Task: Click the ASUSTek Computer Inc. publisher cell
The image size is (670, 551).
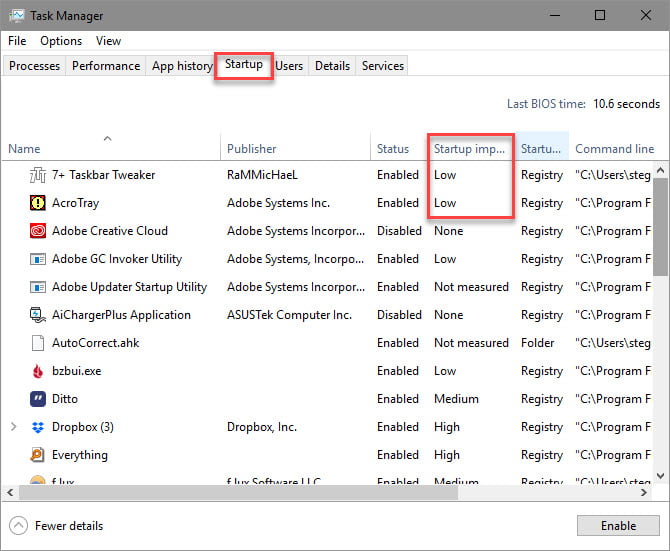Action: coord(289,315)
